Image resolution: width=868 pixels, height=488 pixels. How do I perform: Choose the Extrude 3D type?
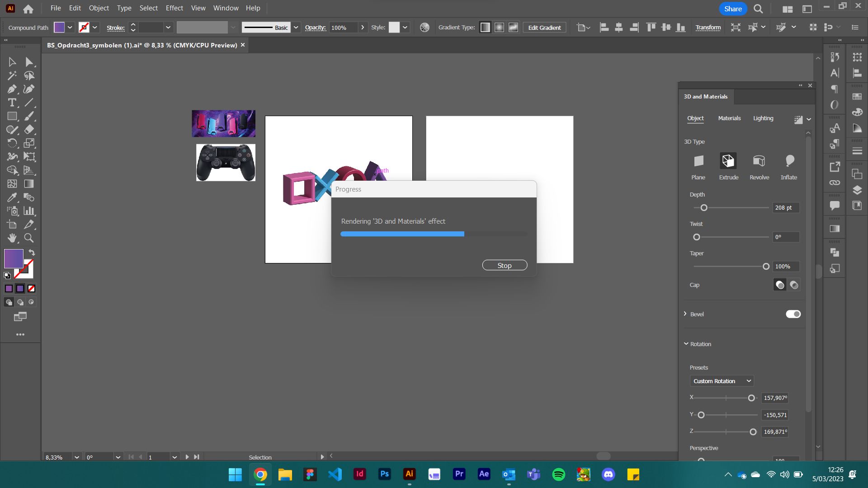click(728, 161)
